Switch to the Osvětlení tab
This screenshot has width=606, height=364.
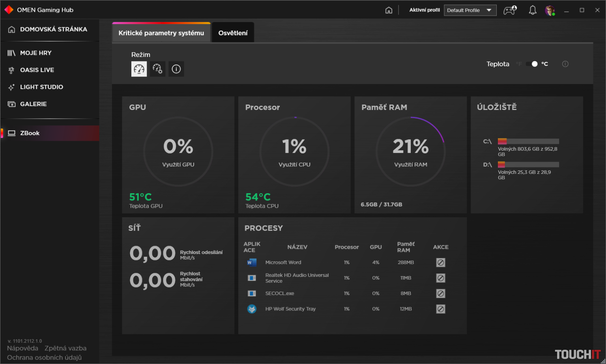click(233, 32)
